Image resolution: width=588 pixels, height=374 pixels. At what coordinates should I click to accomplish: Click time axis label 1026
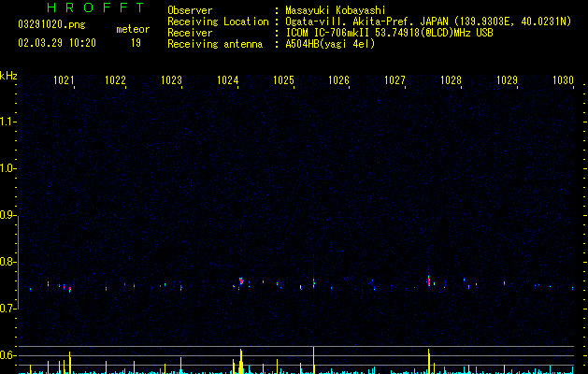click(338, 80)
